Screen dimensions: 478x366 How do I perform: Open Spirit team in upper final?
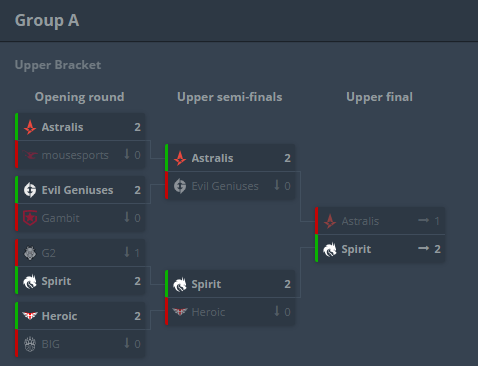pyautogui.click(x=380, y=249)
